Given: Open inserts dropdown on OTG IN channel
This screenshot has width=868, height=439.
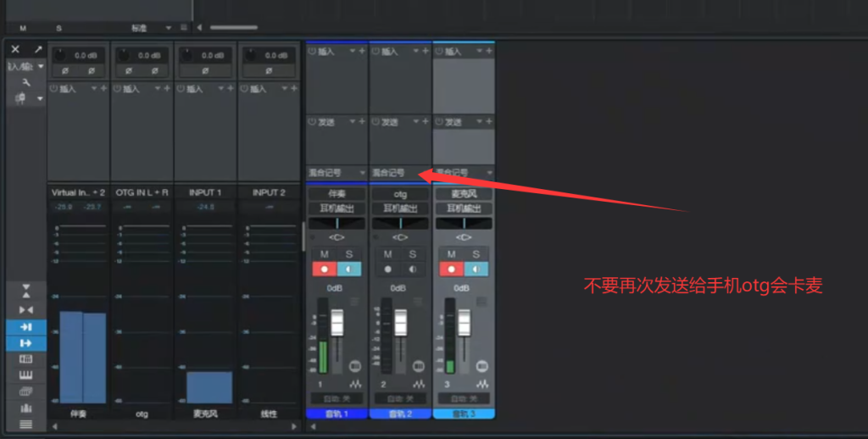Looking at the screenshot, I should tap(157, 89).
